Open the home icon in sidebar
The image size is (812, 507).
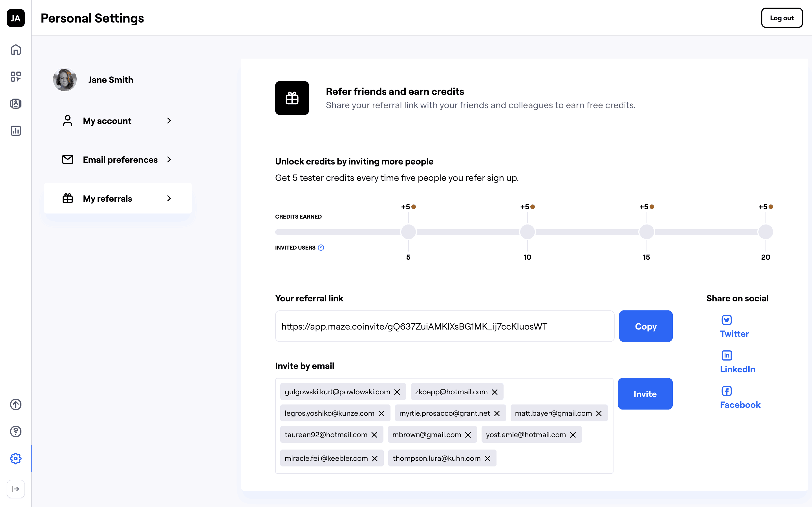(x=16, y=50)
